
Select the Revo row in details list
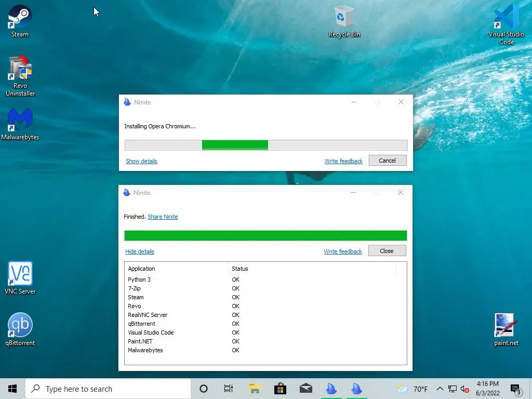click(265, 306)
